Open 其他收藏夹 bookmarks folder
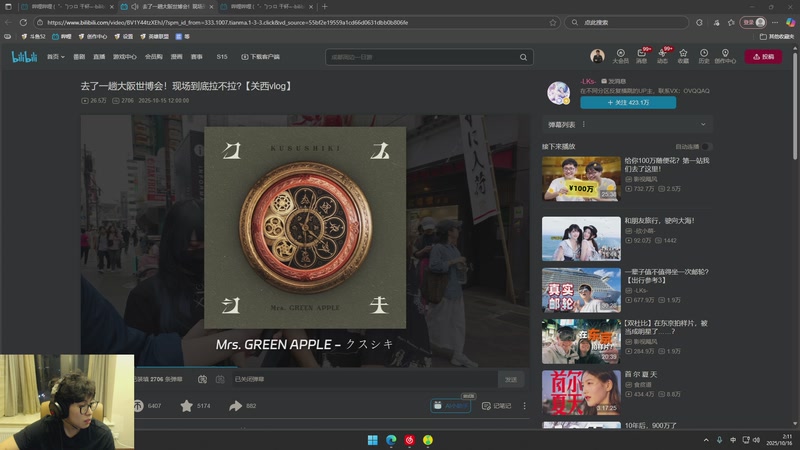Screen dimensions: 800x450 pyautogui.click(x=777, y=37)
